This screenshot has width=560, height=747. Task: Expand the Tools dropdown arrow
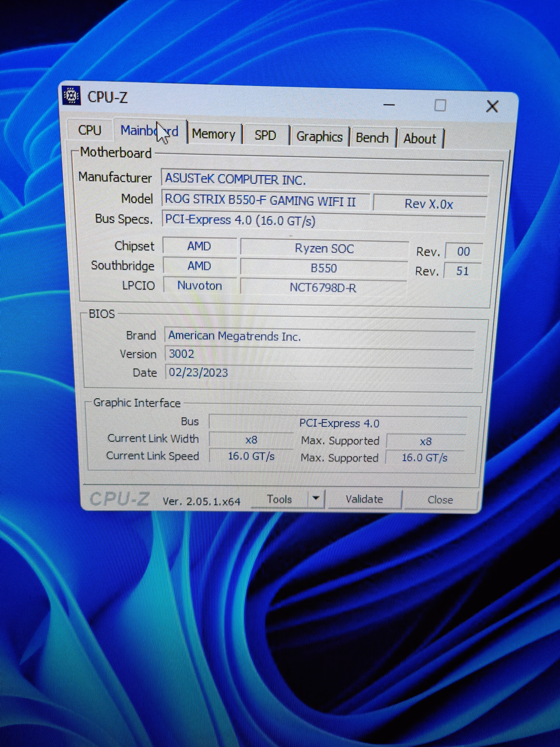[316, 498]
